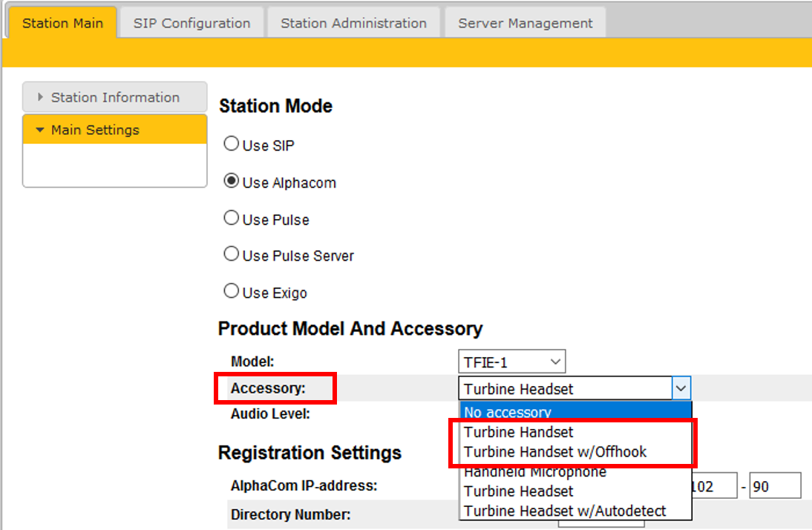Switch to the SIP Configuration tab

[x=191, y=23]
